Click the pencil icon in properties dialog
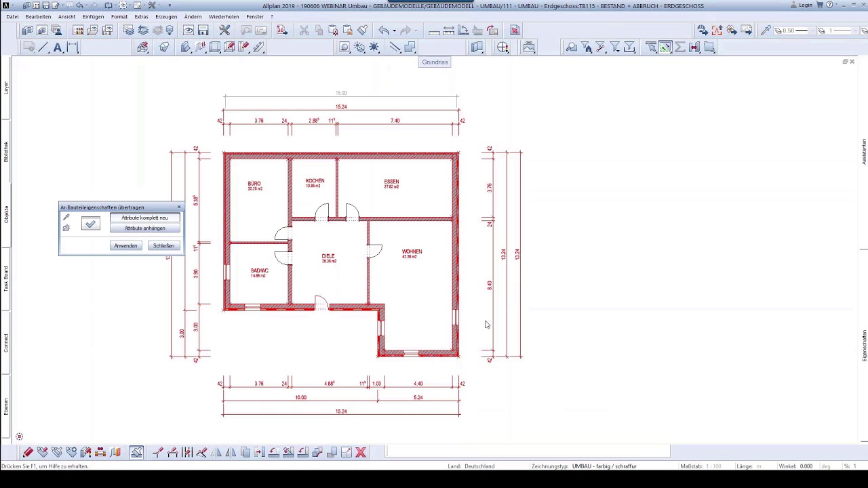 (66, 218)
